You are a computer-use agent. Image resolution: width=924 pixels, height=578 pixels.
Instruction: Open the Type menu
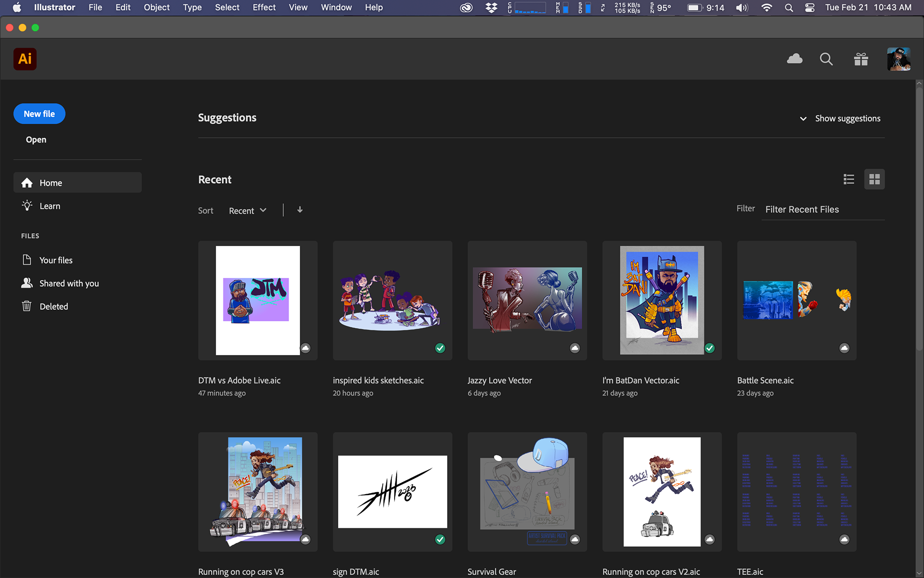coord(192,8)
